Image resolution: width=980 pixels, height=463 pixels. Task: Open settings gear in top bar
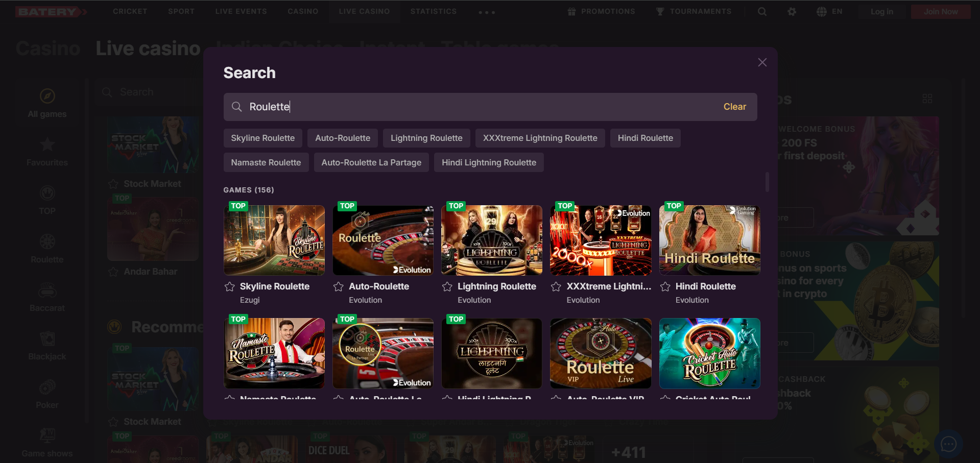click(x=792, y=12)
